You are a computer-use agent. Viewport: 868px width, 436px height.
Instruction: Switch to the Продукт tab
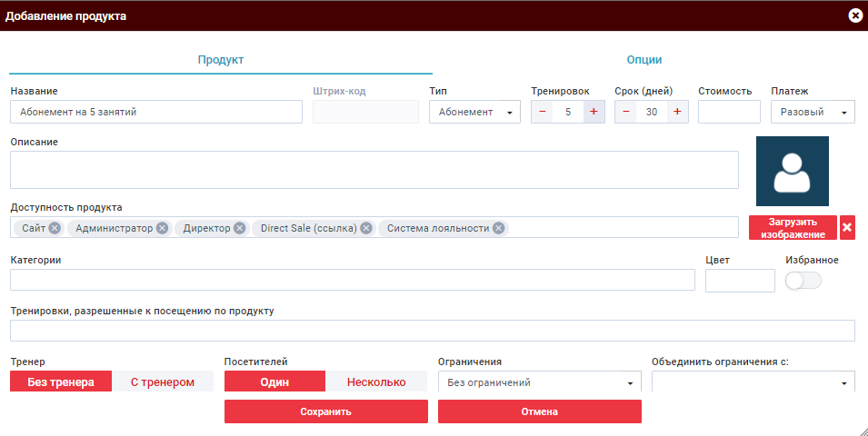(221, 60)
